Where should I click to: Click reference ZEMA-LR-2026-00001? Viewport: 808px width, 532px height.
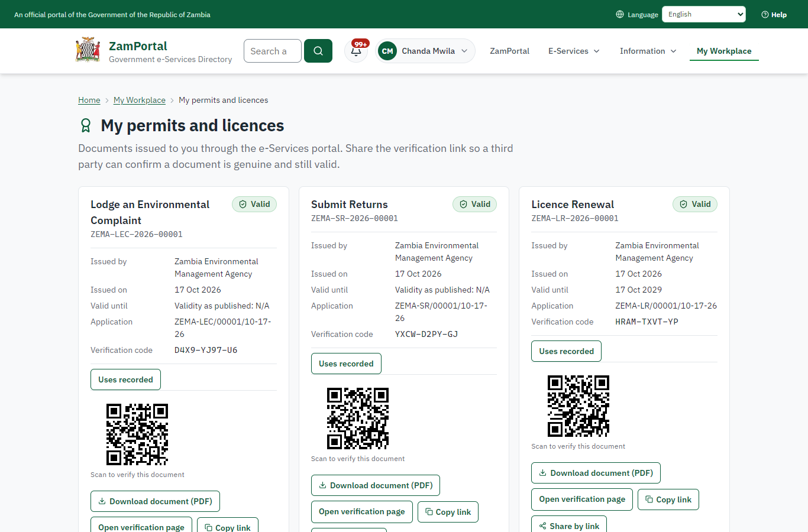point(575,218)
